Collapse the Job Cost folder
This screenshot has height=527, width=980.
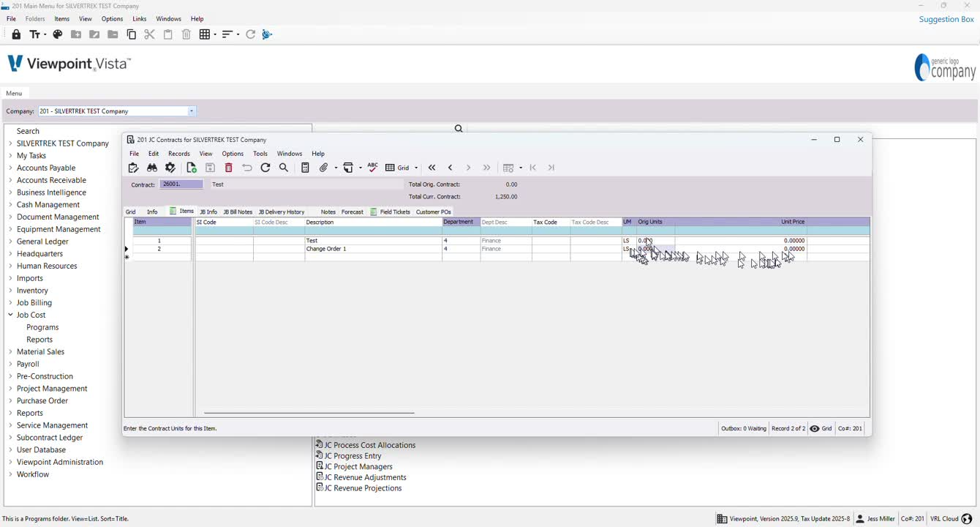(x=10, y=315)
